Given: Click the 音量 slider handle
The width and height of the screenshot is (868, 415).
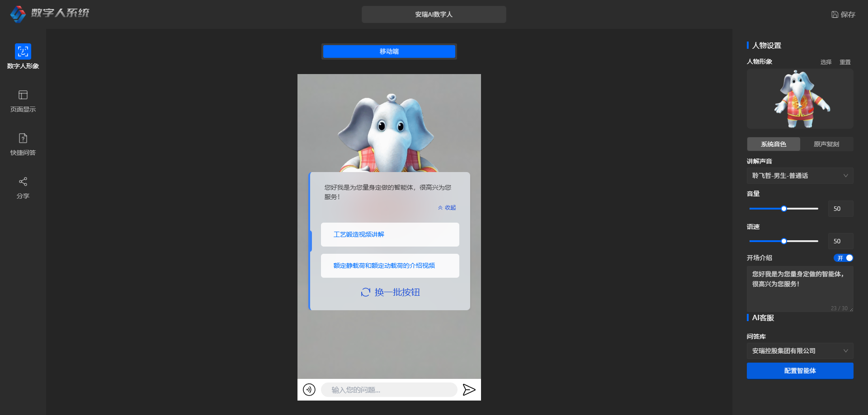Looking at the screenshot, I should point(783,209).
